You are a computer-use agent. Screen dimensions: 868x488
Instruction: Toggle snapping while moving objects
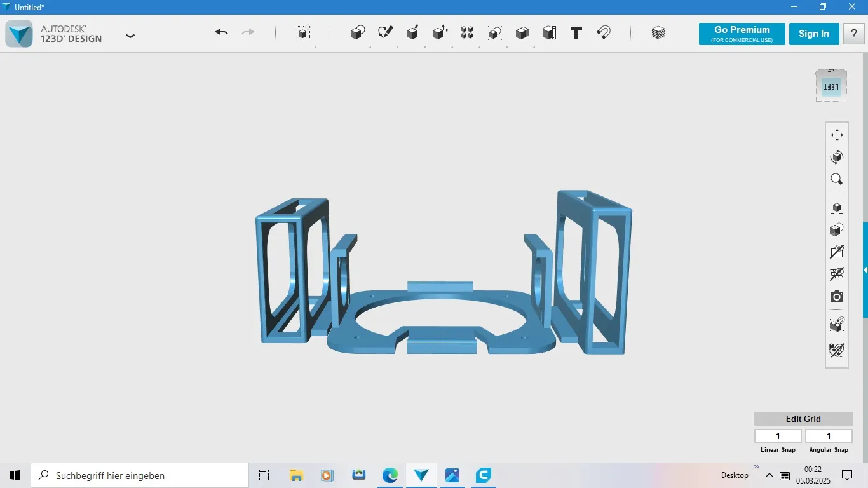tap(837, 325)
